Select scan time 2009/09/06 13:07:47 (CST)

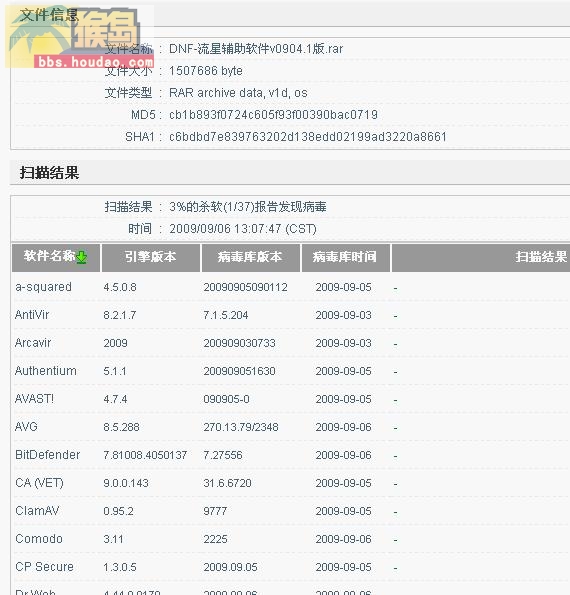coord(243,229)
